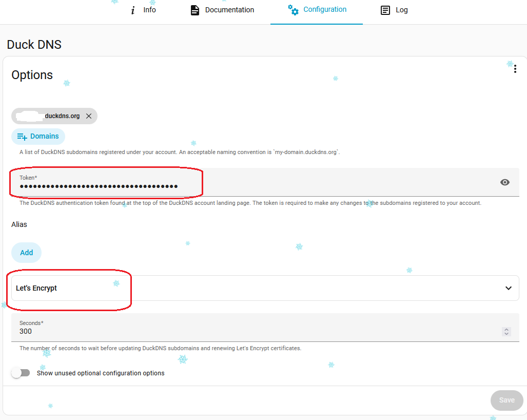This screenshot has height=420, width=527.
Task: Click the 'list of DuckDNS subdomains' help text
Action: tap(180, 152)
